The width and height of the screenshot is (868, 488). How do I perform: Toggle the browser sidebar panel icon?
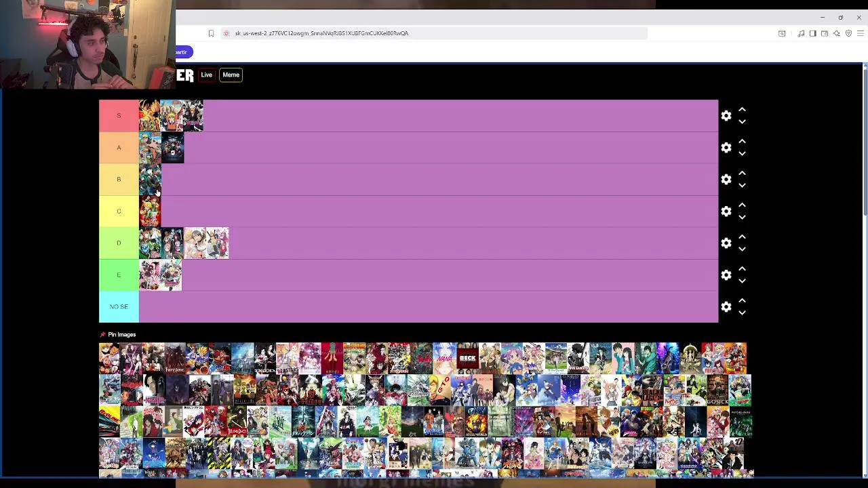coord(812,33)
